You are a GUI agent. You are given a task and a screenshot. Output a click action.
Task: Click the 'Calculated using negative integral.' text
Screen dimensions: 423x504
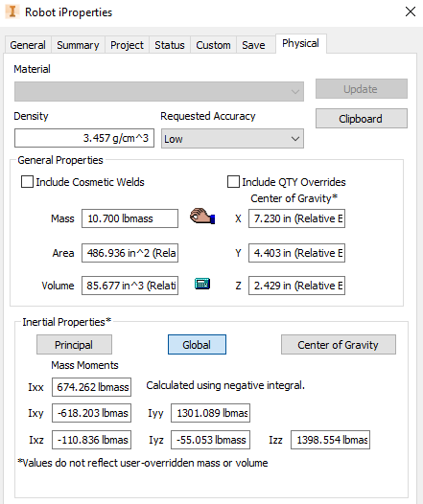225,385
